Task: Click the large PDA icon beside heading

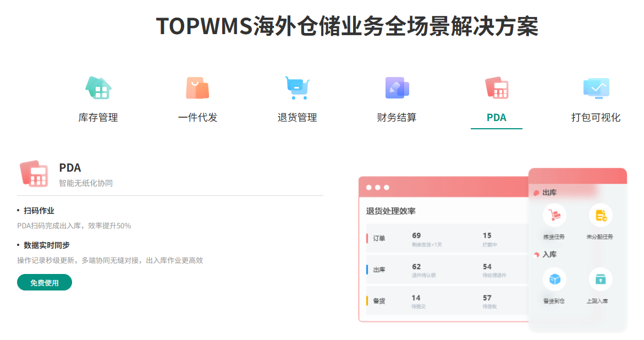Action: tap(34, 174)
